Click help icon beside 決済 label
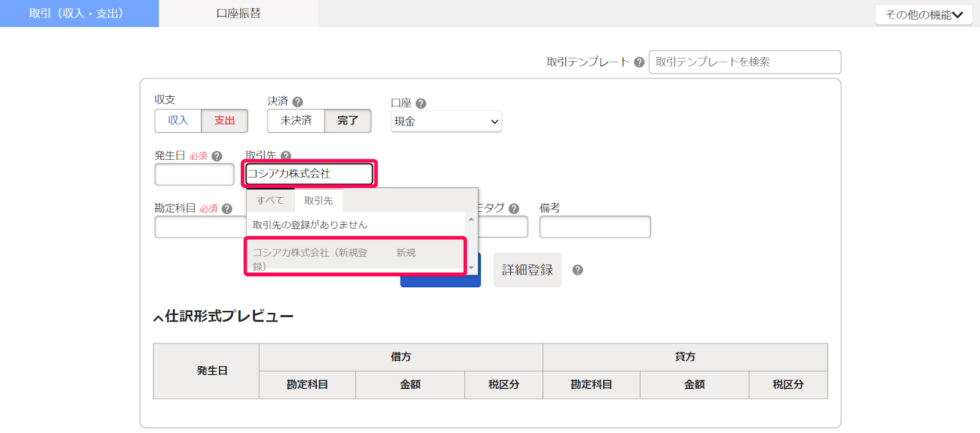980x433 pixels. click(x=298, y=102)
